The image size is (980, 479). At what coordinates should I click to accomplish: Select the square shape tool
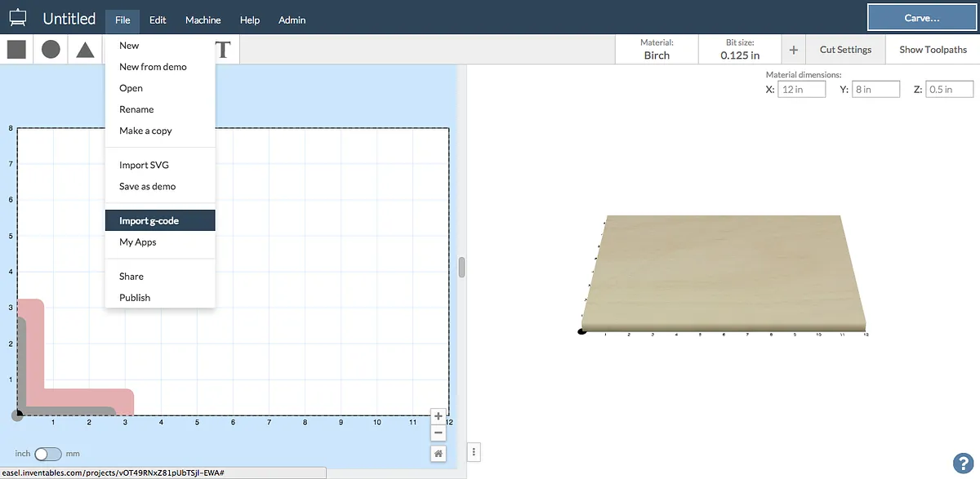tap(16, 50)
